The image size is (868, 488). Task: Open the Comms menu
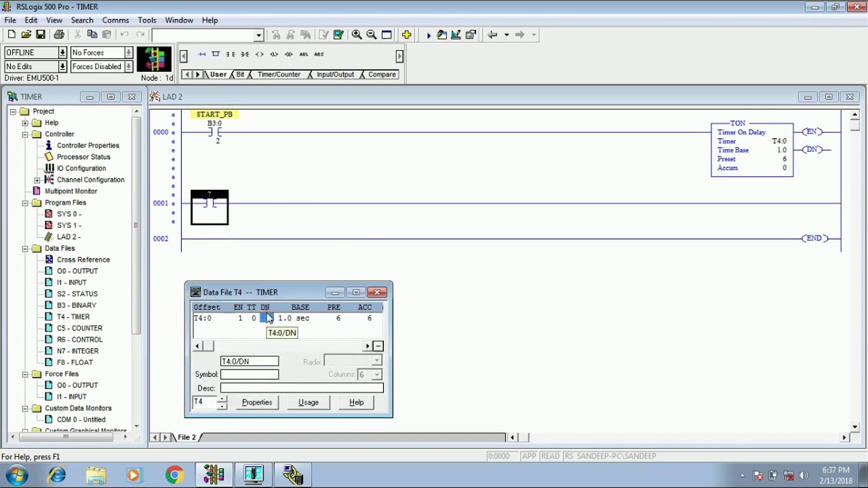coord(115,20)
